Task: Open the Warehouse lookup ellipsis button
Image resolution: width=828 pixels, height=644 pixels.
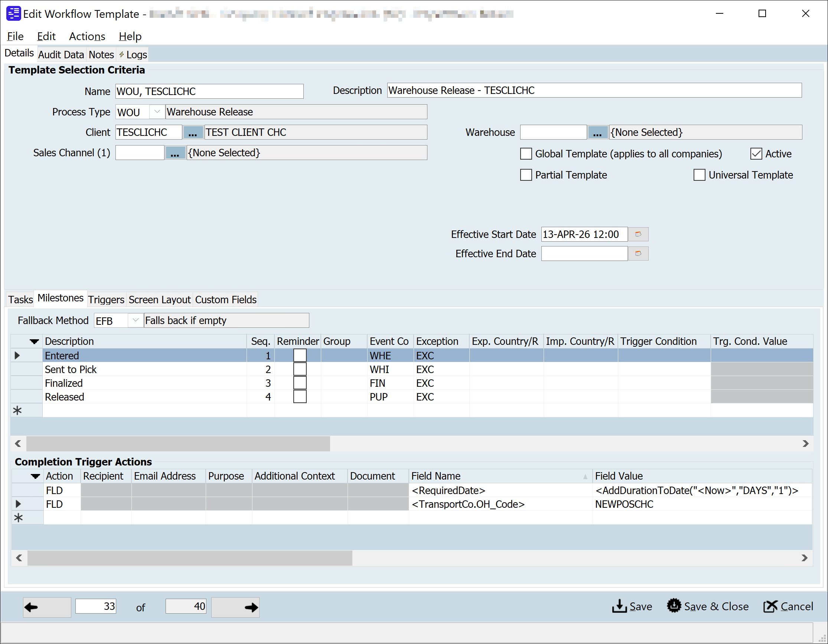Action: pos(597,132)
